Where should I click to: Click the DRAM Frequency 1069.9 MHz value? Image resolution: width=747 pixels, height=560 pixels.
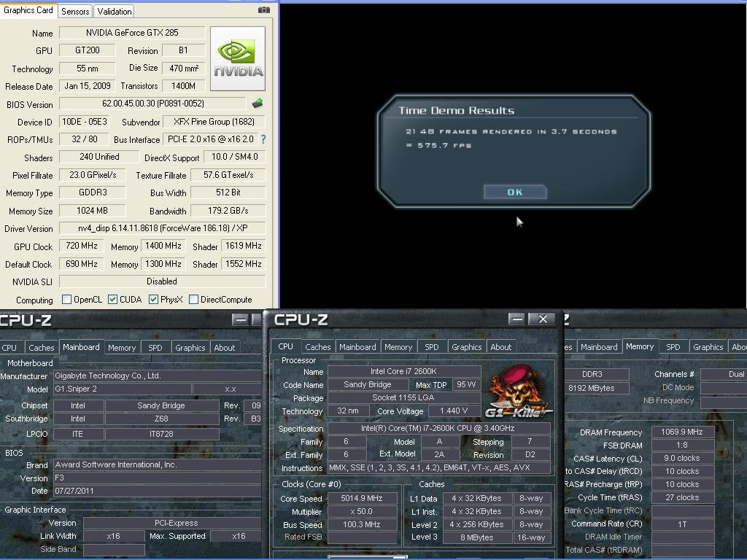click(682, 432)
